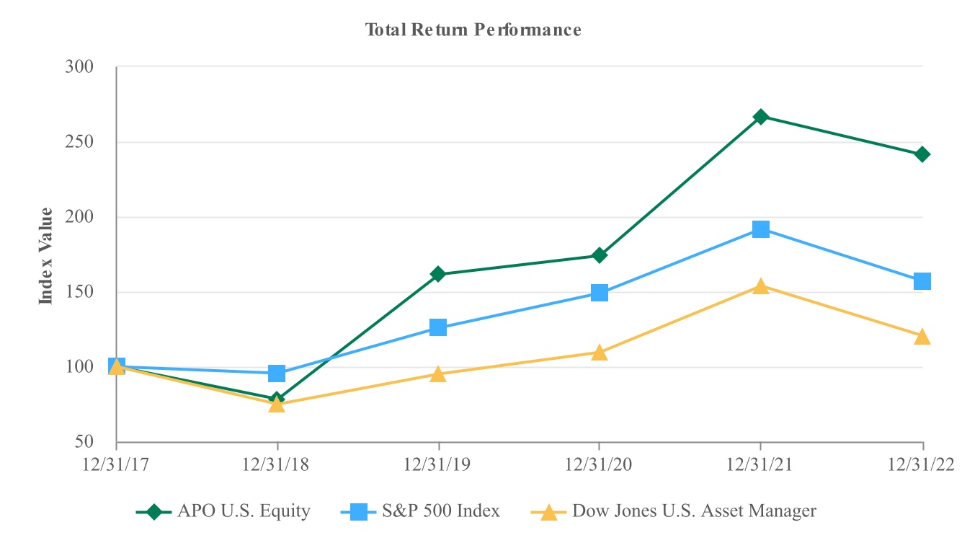Image resolution: width=980 pixels, height=548 pixels.
Task: Select Dow Jones U.S. Asset Manager legend label
Action: click(694, 512)
